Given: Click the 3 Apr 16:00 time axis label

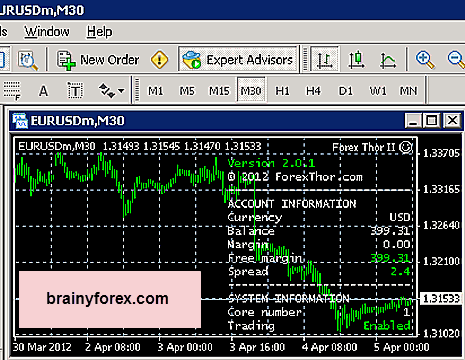Looking at the screenshot, I should (x=257, y=347).
